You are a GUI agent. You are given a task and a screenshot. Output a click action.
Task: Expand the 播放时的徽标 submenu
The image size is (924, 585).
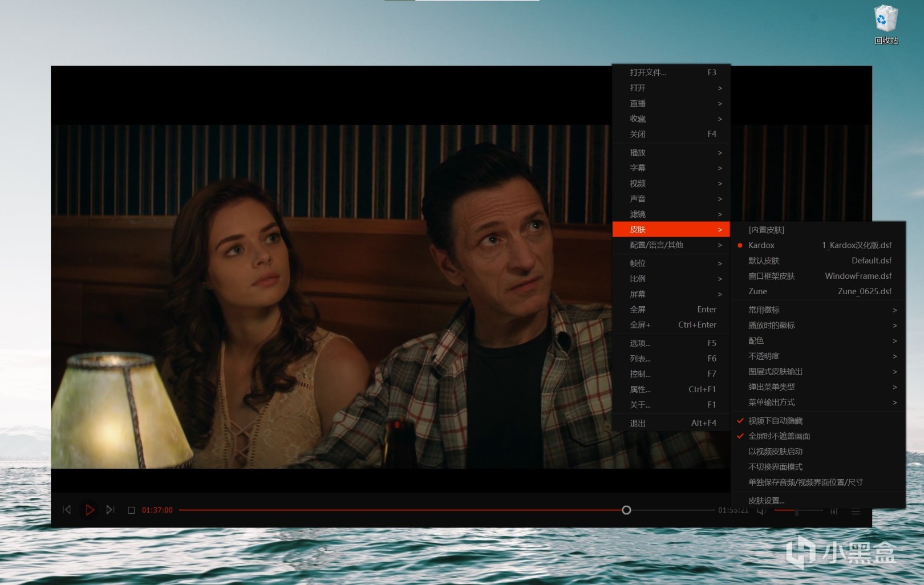pyautogui.click(x=818, y=326)
